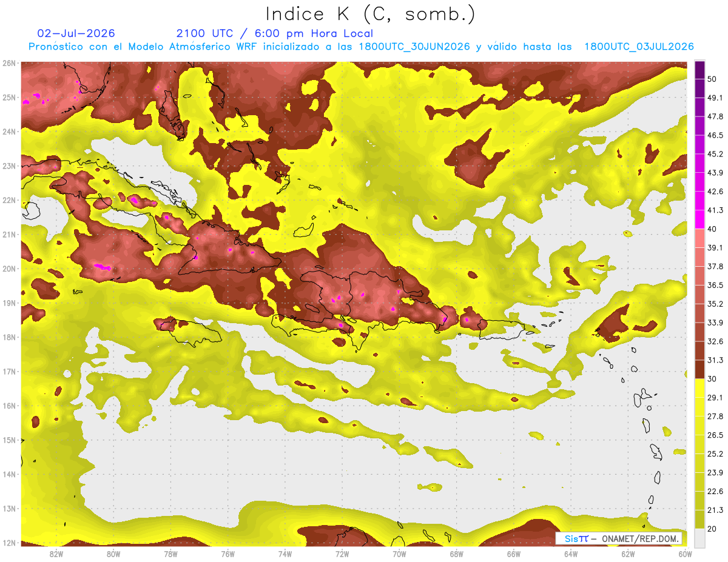Click the '22N' latitude label
The width and height of the screenshot is (728, 562).
[x=8, y=200]
